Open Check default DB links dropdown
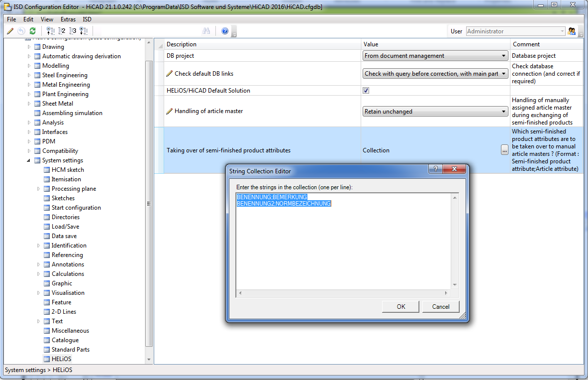Image resolution: width=588 pixels, height=380 pixels. pos(435,74)
